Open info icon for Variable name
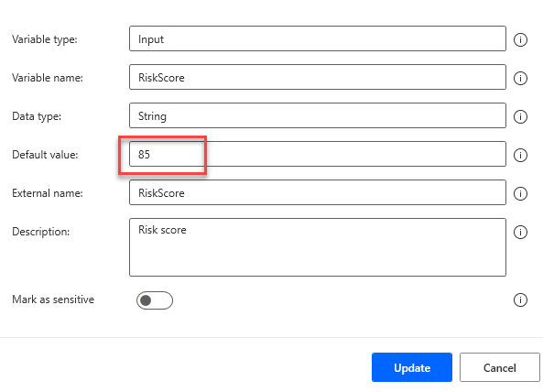The height and width of the screenshot is (392, 543). pos(520,78)
